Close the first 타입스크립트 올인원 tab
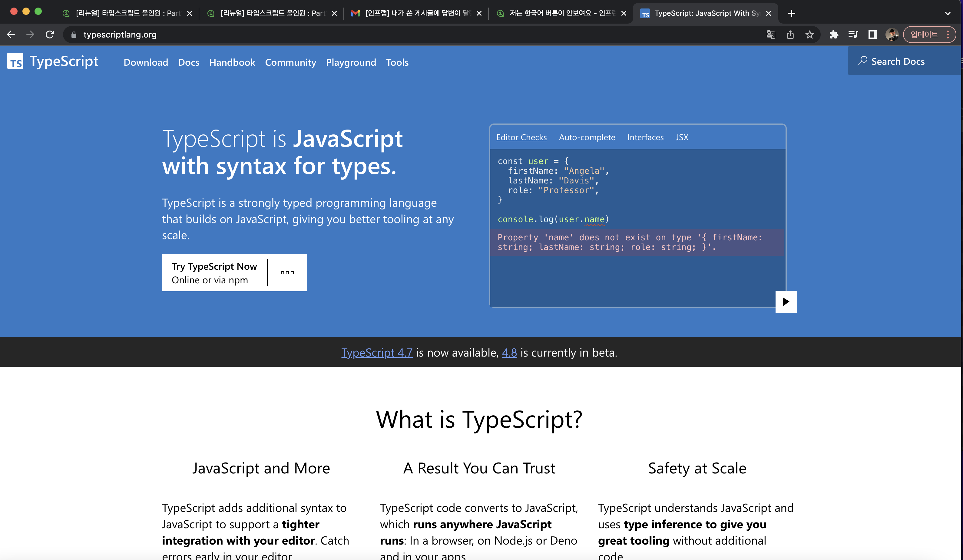This screenshot has height=560, width=963. point(190,13)
